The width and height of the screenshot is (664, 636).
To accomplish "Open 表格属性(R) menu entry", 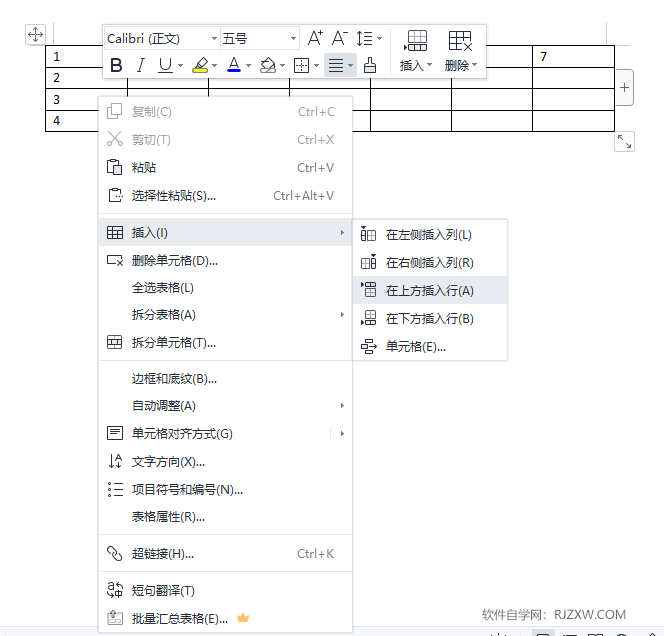I will click(x=225, y=517).
